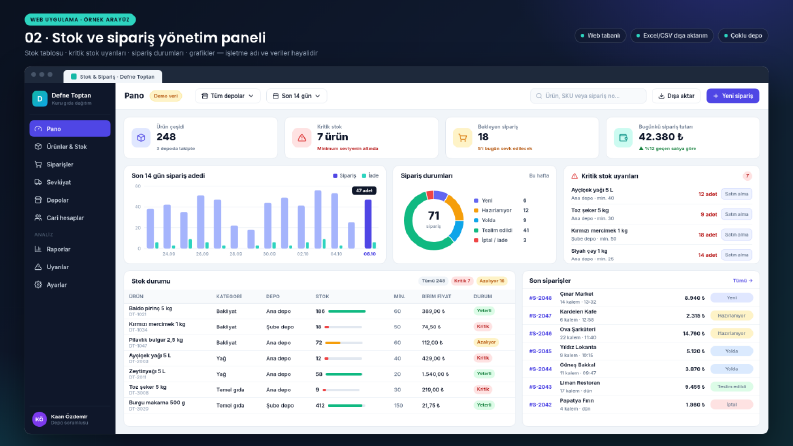This screenshot has width=793, height=446.
Task: Click the Yeni status badge for Çınar Market
Action: click(x=732, y=298)
